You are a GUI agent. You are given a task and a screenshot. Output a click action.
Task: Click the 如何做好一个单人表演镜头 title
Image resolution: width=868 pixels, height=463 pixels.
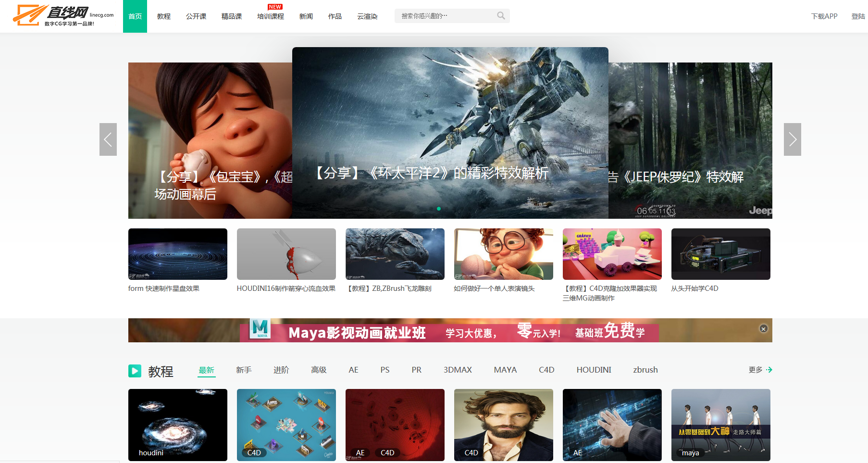coord(494,288)
